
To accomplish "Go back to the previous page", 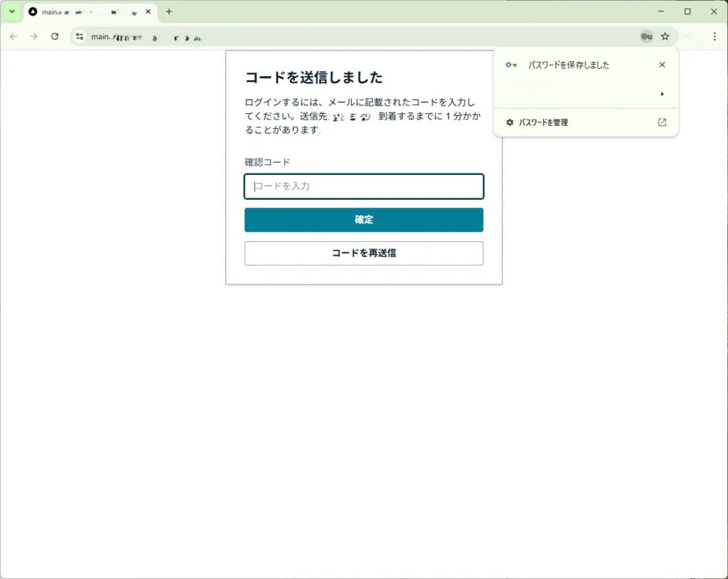I will [x=13, y=36].
